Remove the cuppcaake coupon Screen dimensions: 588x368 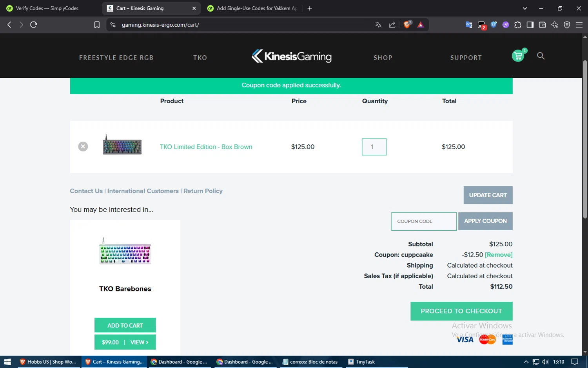499,255
